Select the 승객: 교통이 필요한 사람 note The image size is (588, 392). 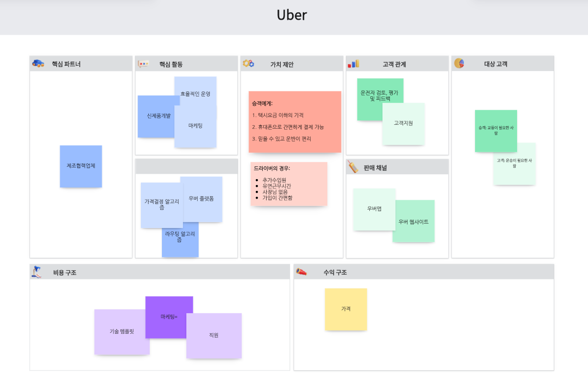click(496, 131)
